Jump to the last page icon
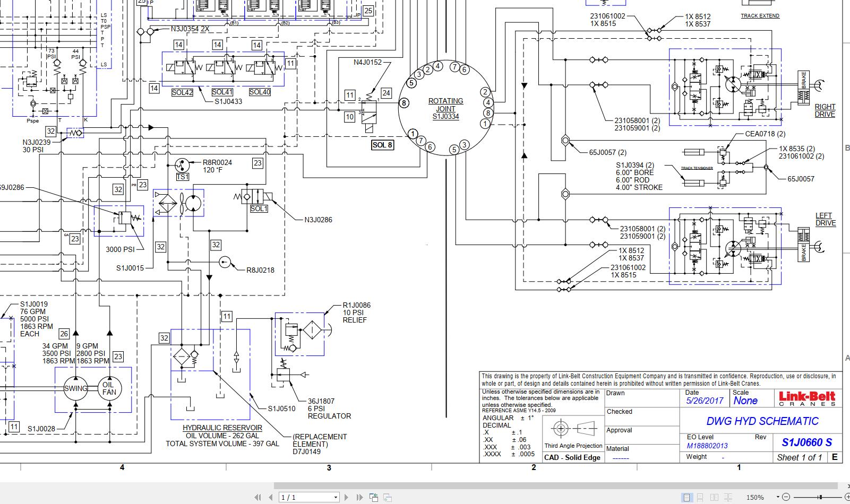 [360, 497]
